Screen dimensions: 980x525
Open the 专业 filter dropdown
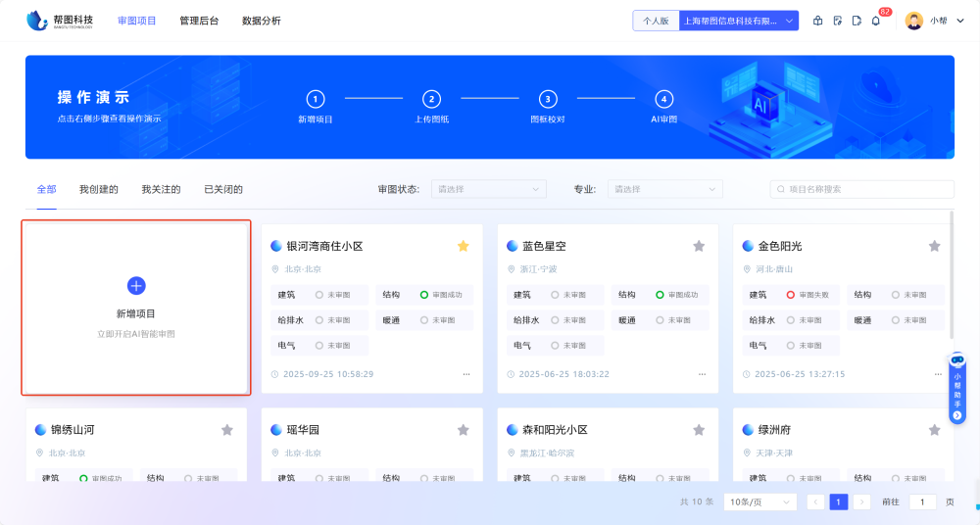coord(664,189)
